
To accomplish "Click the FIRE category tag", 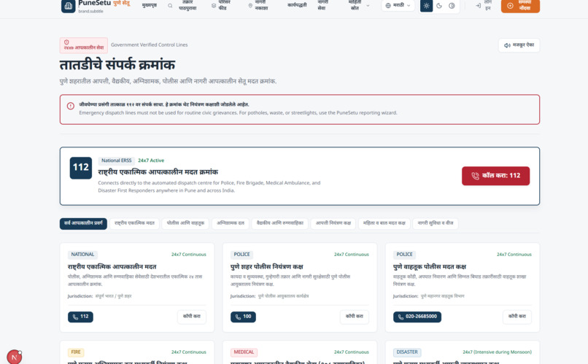I will coord(76,352).
